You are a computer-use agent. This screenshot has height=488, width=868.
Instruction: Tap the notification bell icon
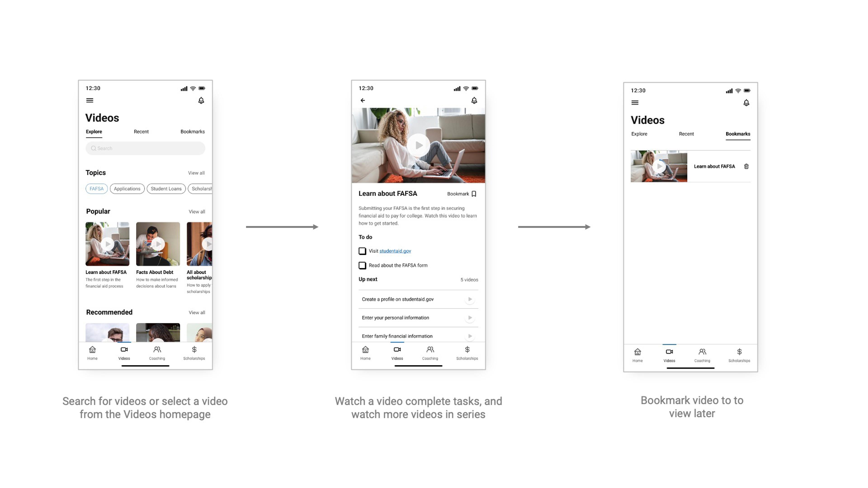tap(201, 100)
